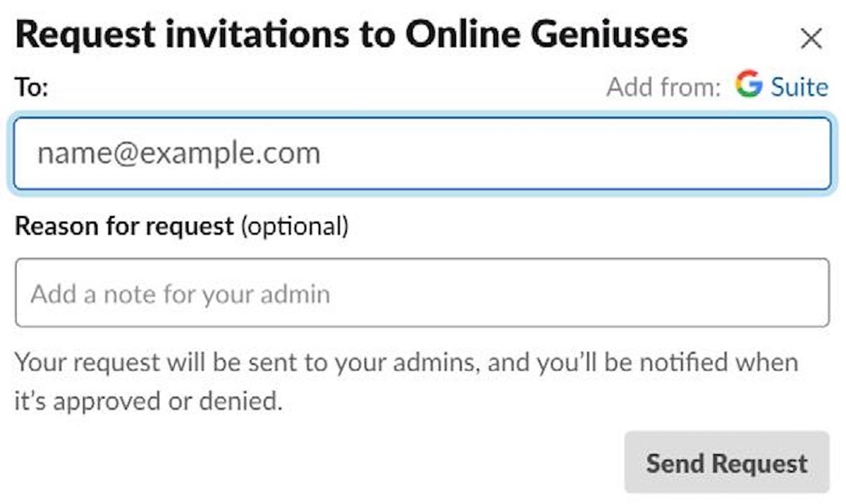Select the word 'Suite' beside the Google logo
Viewport: 846px width, 504px height.
[x=799, y=87]
